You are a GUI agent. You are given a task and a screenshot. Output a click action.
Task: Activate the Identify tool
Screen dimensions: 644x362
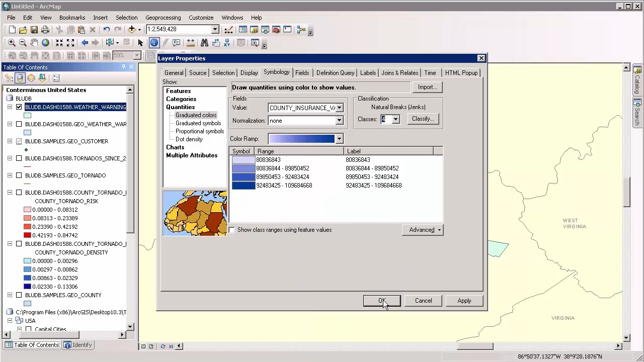point(154,43)
